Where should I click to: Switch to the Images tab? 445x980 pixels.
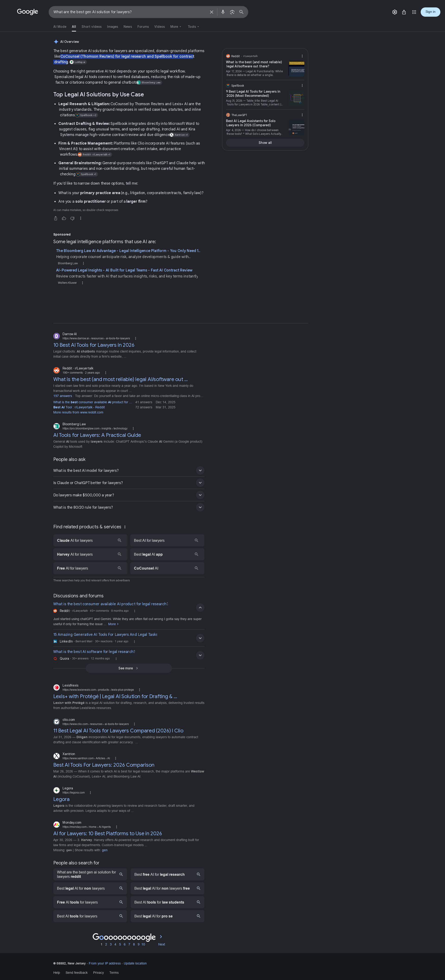(x=112, y=27)
